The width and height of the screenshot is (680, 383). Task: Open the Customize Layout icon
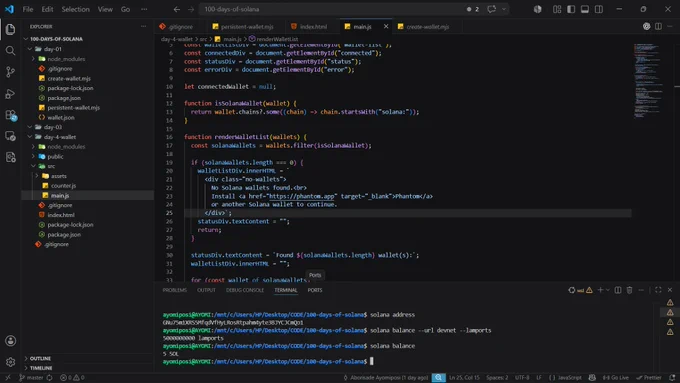tap(557, 9)
